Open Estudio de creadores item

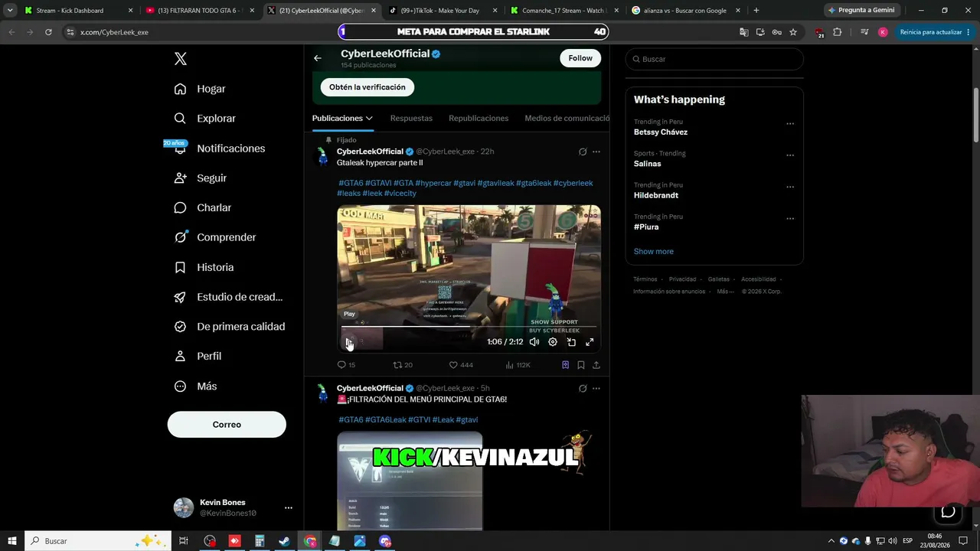[228, 297]
